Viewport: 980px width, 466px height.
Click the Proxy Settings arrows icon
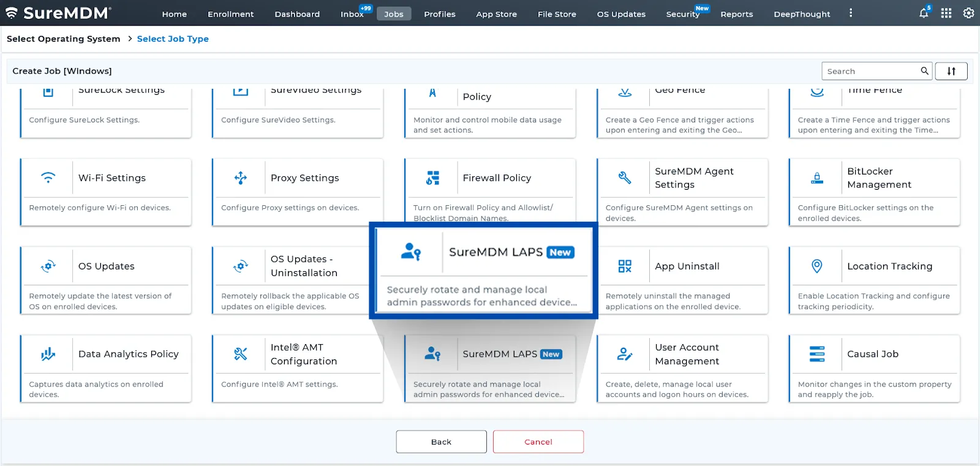241,178
